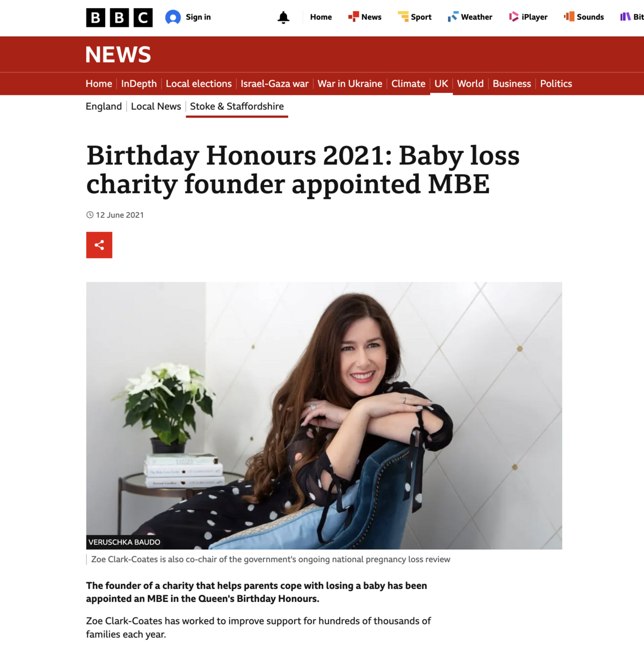Click the BBC logo
The height and width of the screenshot is (648, 644).
tap(119, 18)
